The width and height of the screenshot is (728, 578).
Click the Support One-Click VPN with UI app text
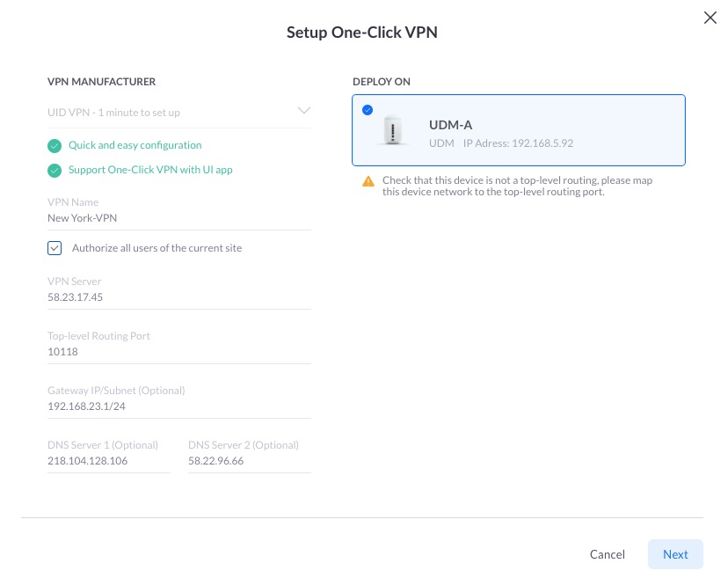pos(150,170)
